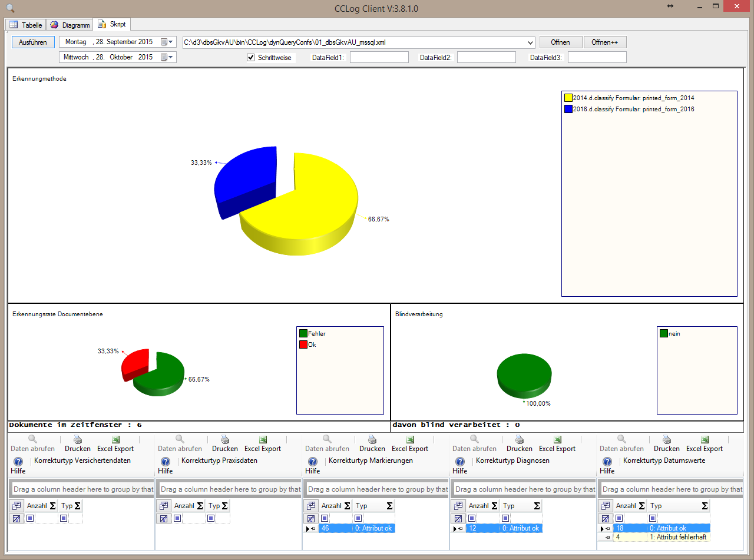Toggle Typ filter checkbox in Praxisdaten grid
Viewport: 754px width, 560px height.
(x=211, y=519)
